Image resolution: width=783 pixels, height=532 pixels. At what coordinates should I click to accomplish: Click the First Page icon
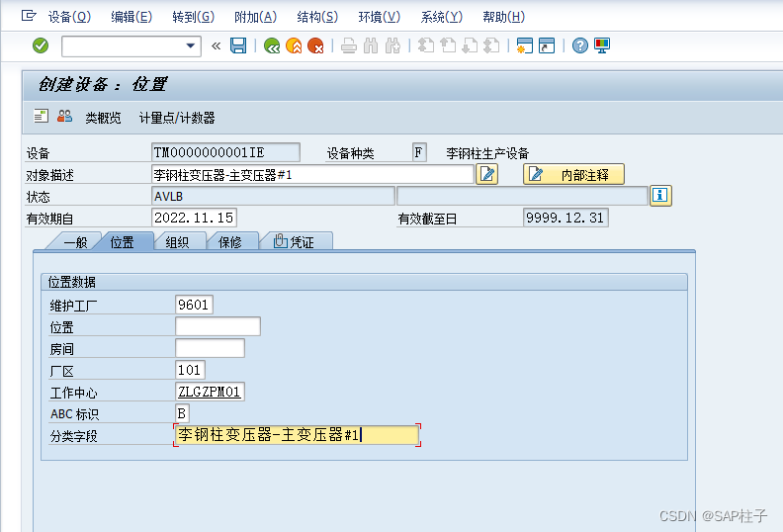click(x=425, y=45)
